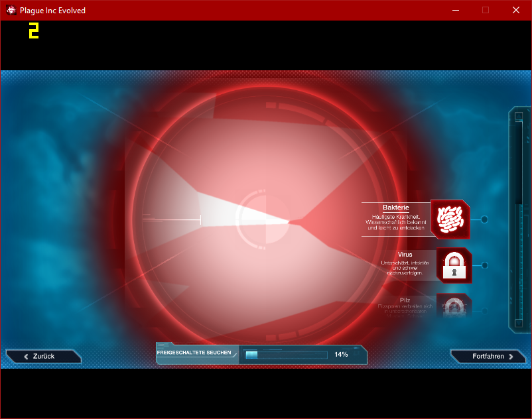Select the circle node beside Pilz

click(x=485, y=311)
